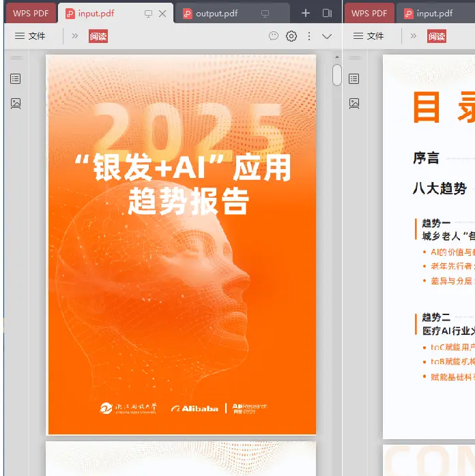Expand more toolbar chevrons in right window
The image size is (475, 476).
(x=413, y=36)
